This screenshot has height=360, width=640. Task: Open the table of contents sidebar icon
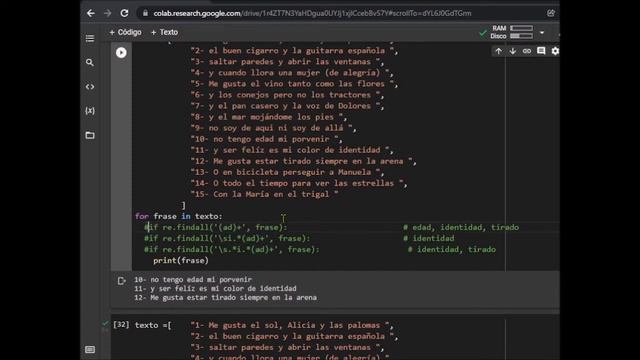[x=90, y=38]
